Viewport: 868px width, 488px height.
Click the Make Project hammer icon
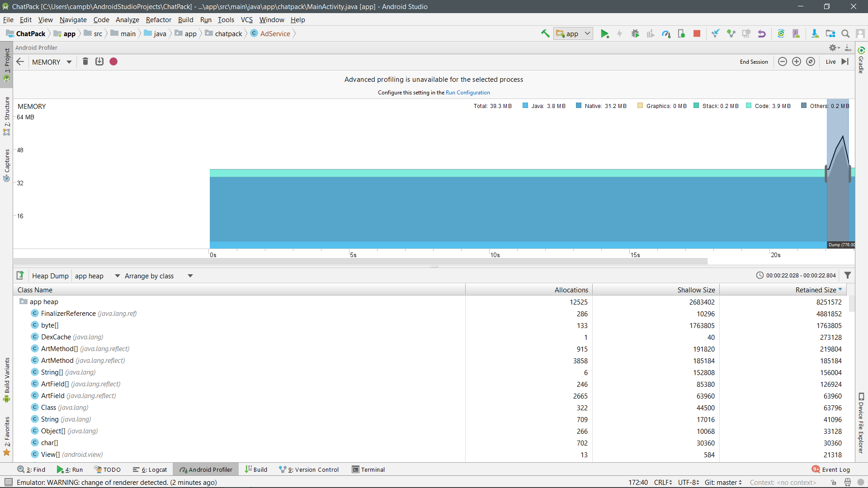pyautogui.click(x=545, y=33)
